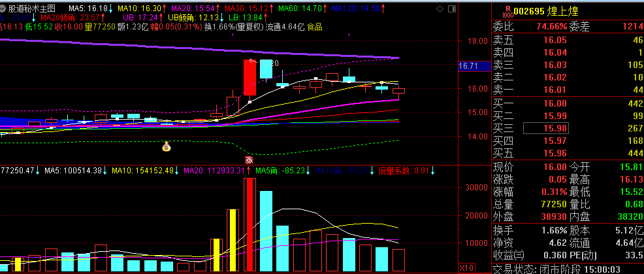Click the 交易状态: 闭市阶段 status text

536,269
